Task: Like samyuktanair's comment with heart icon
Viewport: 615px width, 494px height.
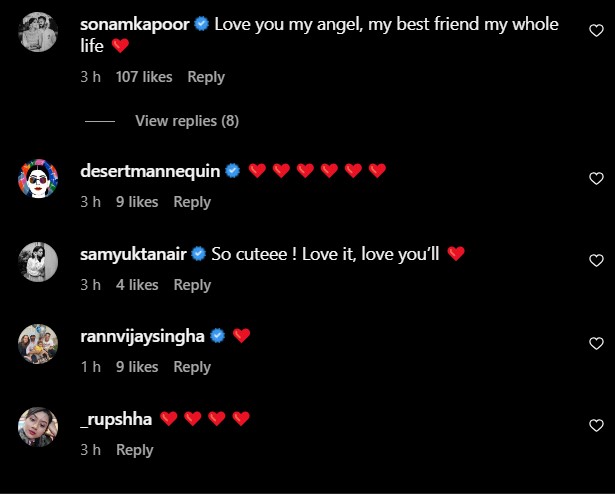Action: [x=597, y=262]
